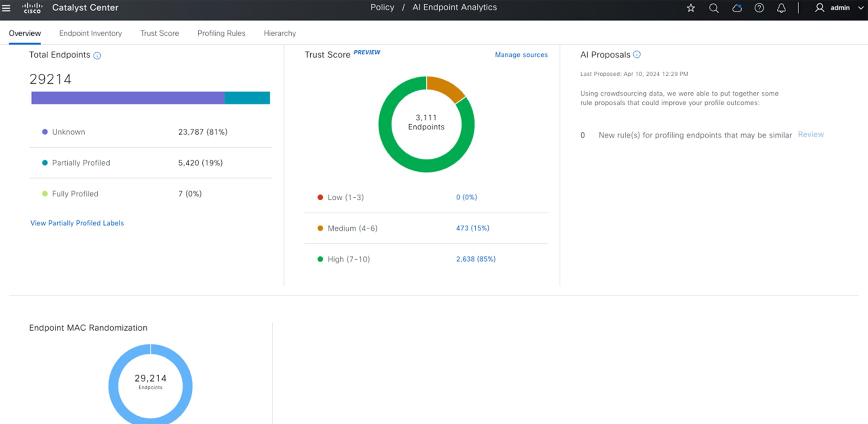The image size is (868, 424).
Task: Open Manage sources link
Action: pyautogui.click(x=521, y=55)
